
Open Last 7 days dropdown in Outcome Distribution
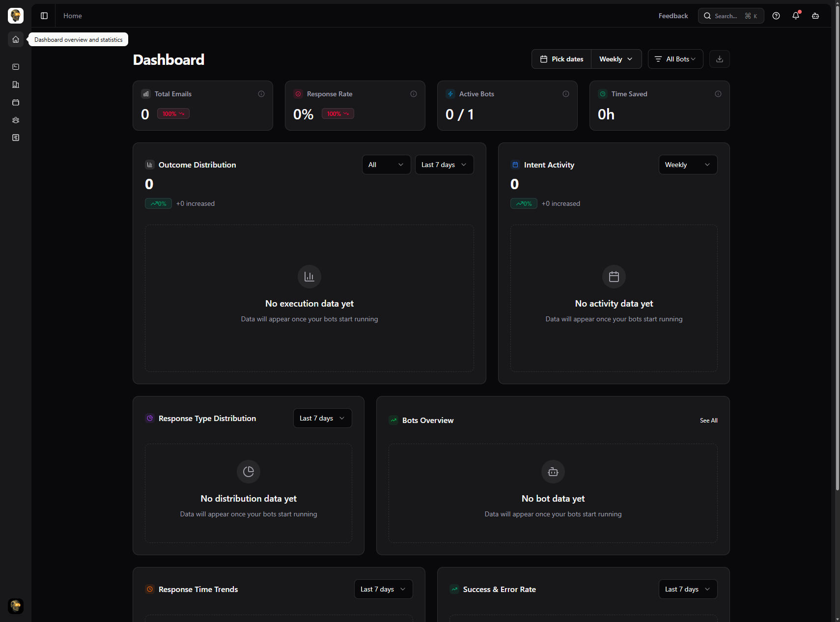point(444,165)
